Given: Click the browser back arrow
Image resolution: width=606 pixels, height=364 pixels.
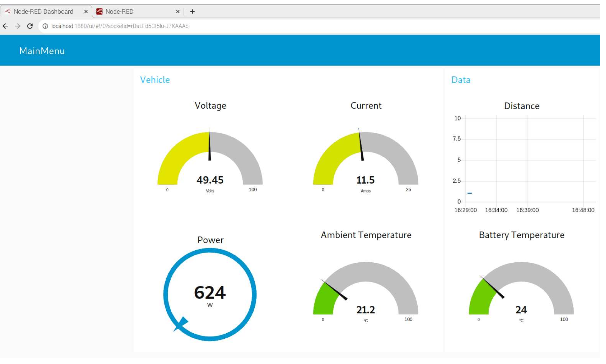Looking at the screenshot, I should click(6, 26).
